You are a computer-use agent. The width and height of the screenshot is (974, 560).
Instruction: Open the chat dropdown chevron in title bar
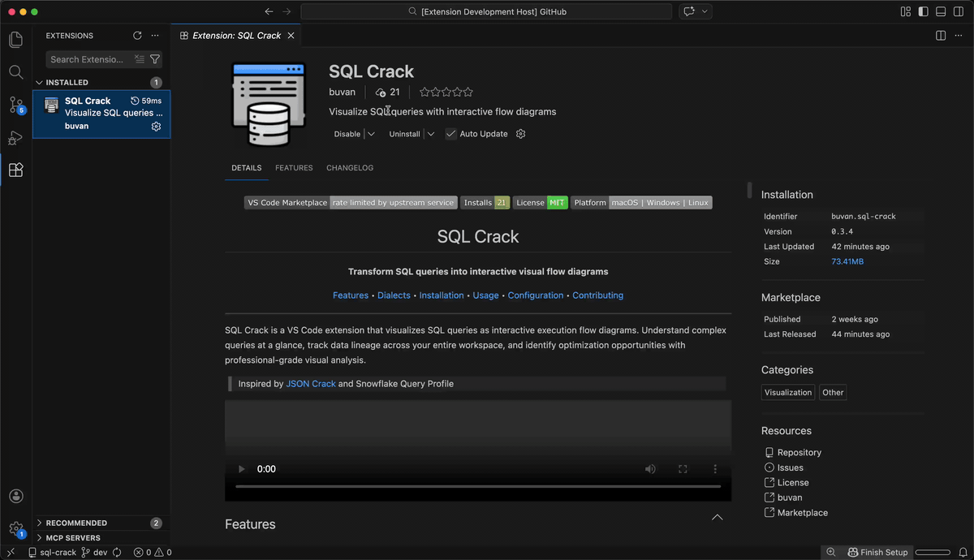click(x=705, y=11)
